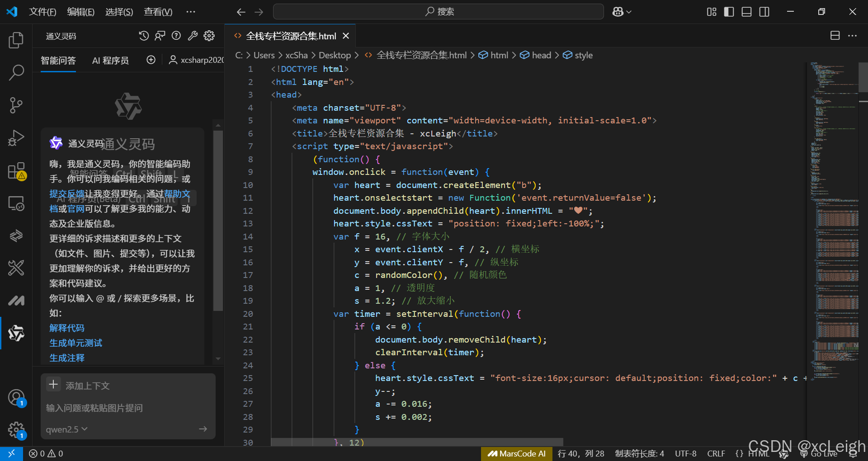
Task: Click the chat panel vertical scrollbar
Action: [x=218, y=221]
